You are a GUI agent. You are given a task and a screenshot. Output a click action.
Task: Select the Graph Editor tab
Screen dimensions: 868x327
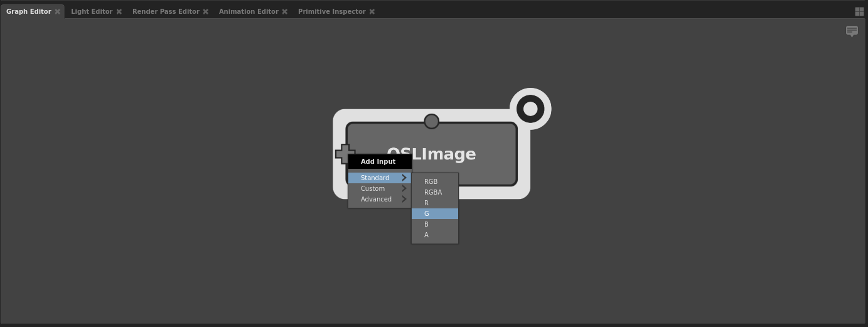click(29, 11)
